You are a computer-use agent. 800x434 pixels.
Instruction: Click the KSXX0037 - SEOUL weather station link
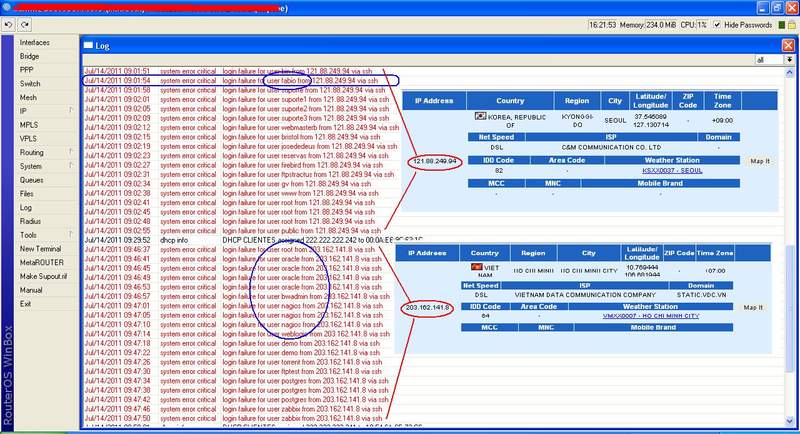click(x=672, y=171)
